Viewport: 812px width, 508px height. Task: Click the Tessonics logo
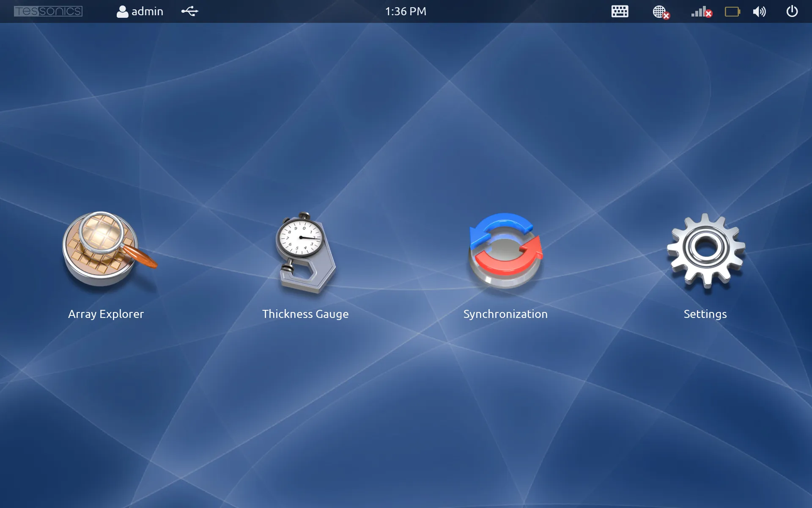[x=48, y=11]
